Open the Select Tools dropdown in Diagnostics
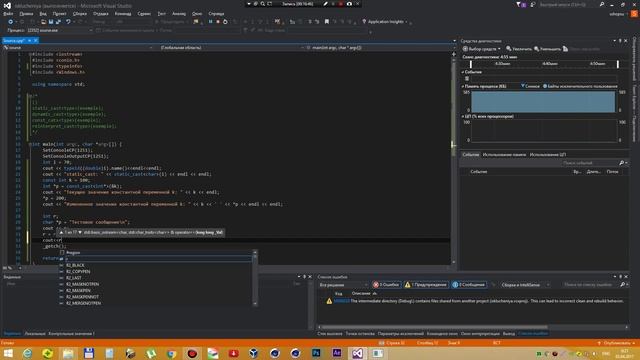Viewport: 640px width, 360px height. coord(482,49)
